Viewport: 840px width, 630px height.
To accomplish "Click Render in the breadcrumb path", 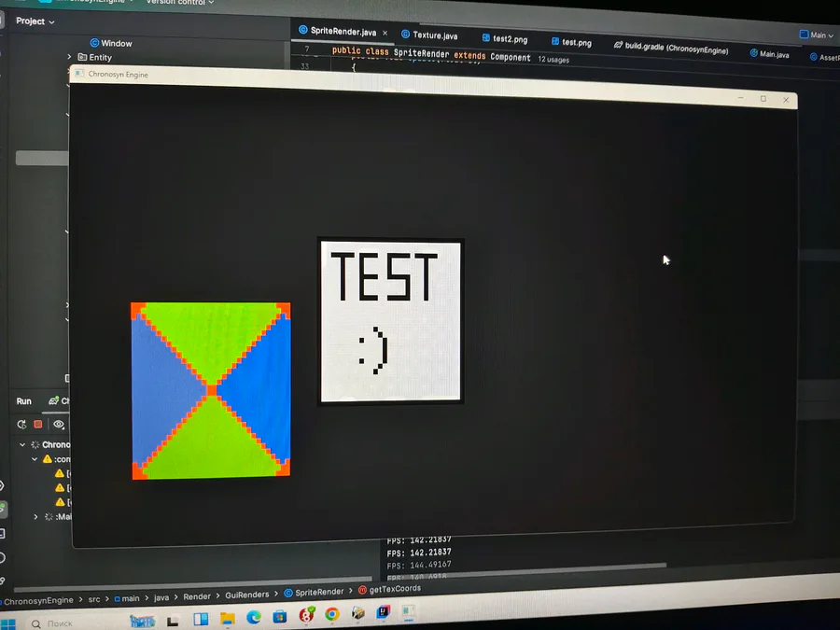I will pos(197,596).
